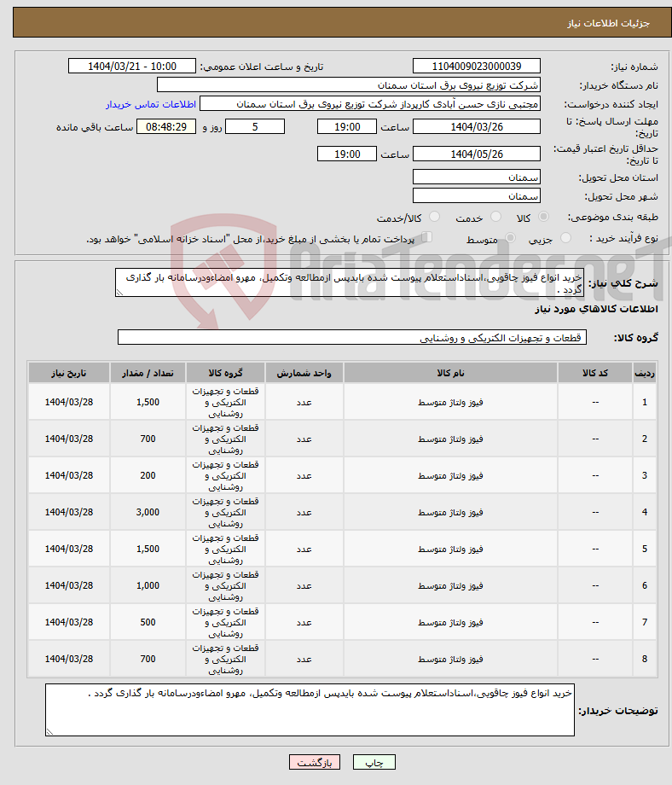The height and width of the screenshot is (785, 672).
Task: Select quantity 200 in row 3
Action: pos(148,475)
